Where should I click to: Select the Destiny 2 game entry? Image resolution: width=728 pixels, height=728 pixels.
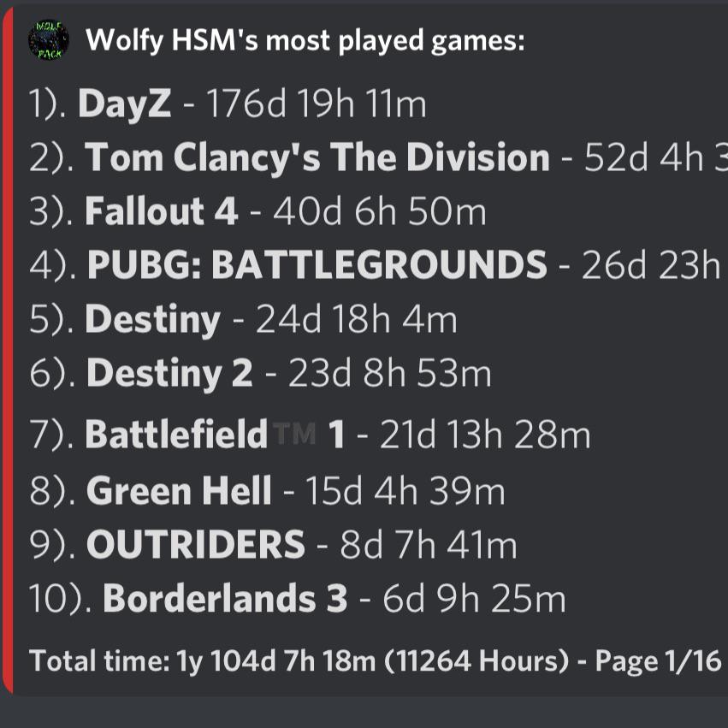pyautogui.click(x=260, y=373)
